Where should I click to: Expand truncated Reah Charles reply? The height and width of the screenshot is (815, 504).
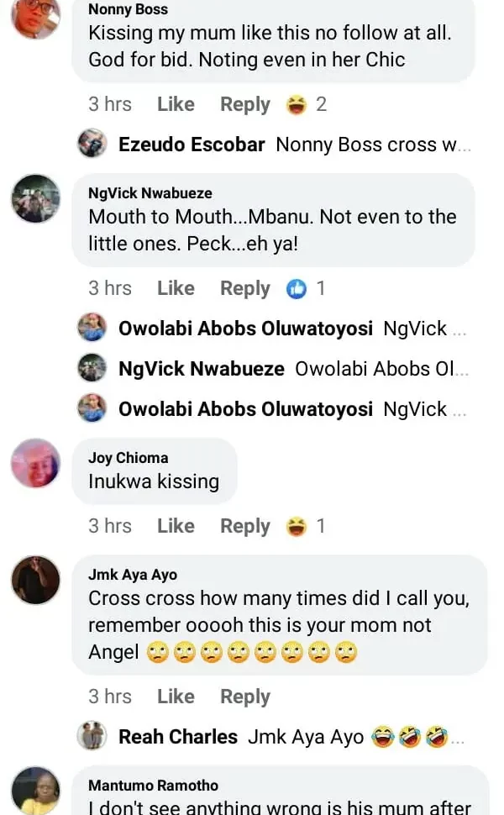(x=459, y=738)
